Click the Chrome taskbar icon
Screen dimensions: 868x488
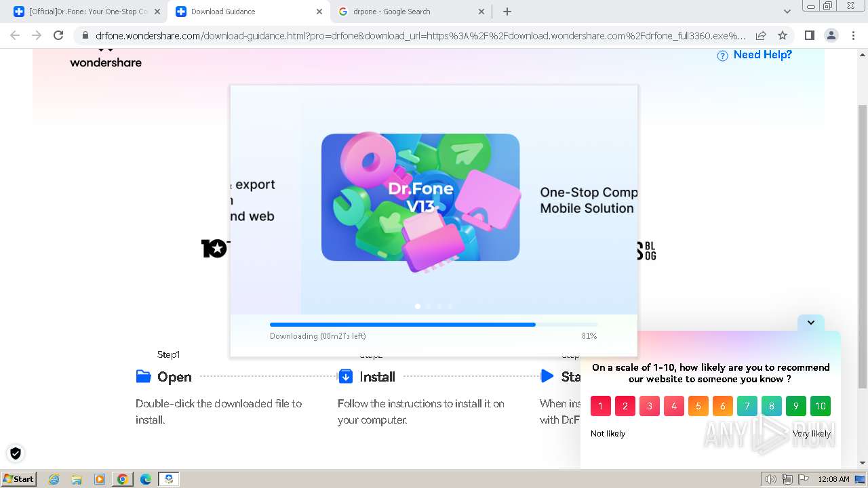tap(123, 479)
